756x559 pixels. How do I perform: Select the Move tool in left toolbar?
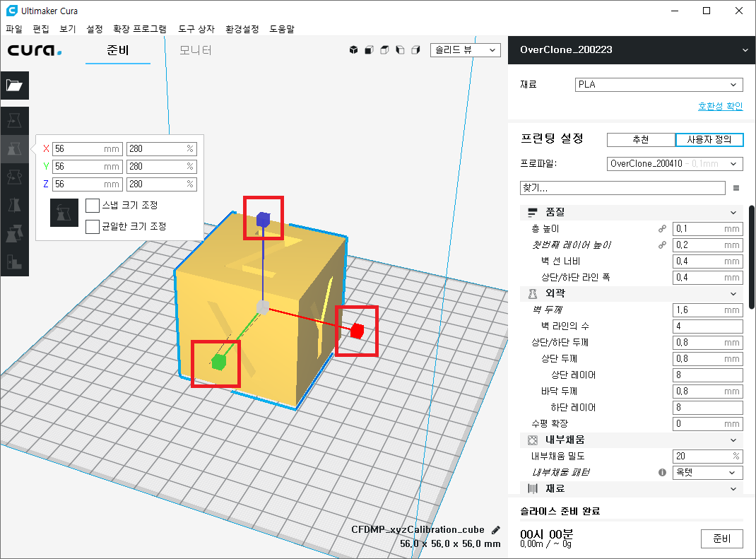(14, 121)
